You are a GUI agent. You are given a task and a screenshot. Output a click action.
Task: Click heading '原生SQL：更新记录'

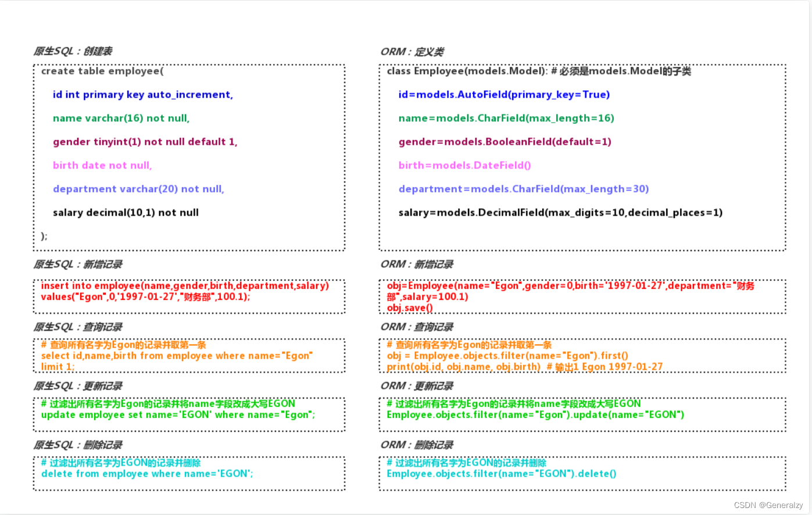78,387
